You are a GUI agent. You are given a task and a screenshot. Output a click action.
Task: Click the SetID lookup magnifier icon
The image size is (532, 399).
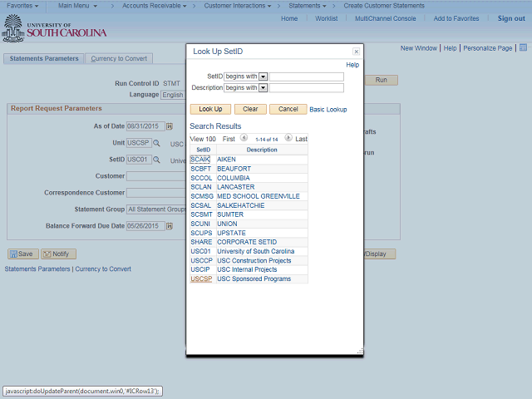point(156,160)
